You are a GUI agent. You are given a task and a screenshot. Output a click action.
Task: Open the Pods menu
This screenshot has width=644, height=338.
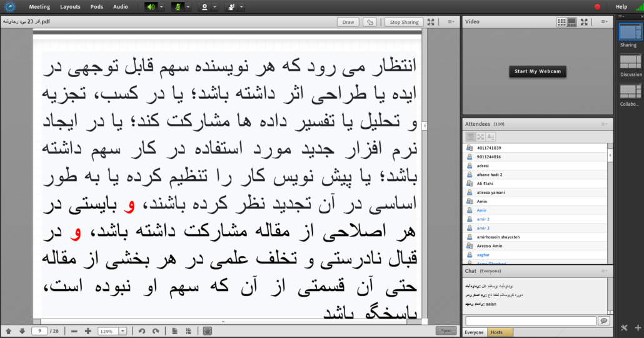click(97, 7)
